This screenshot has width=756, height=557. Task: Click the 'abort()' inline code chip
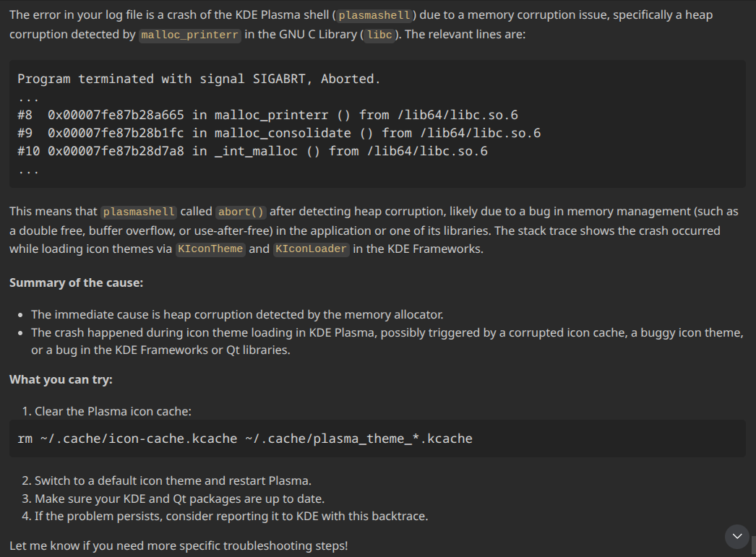pos(241,212)
